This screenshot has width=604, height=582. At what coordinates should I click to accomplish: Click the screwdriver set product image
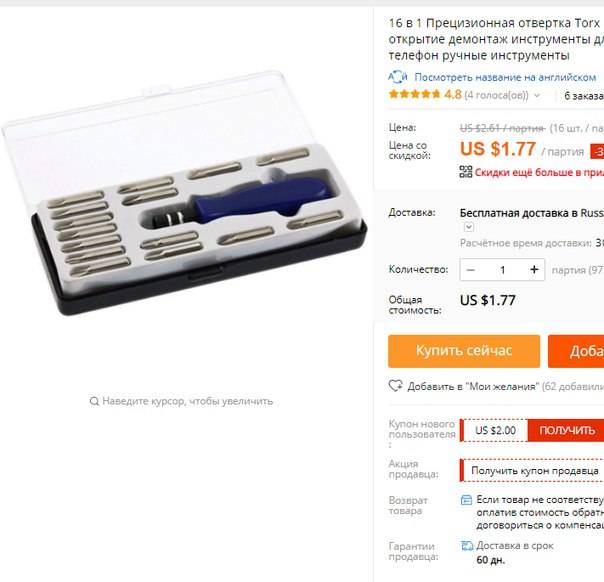[x=184, y=193]
